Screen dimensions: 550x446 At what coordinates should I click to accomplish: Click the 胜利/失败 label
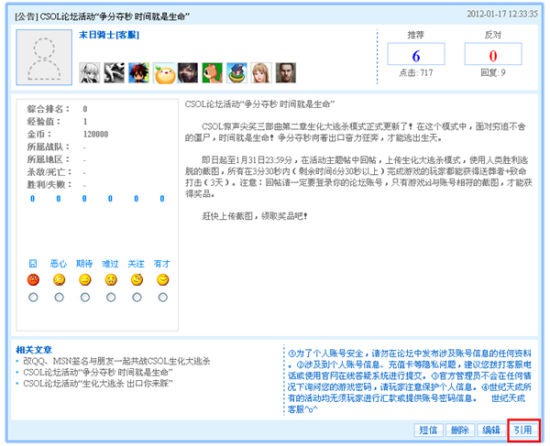point(49,185)
